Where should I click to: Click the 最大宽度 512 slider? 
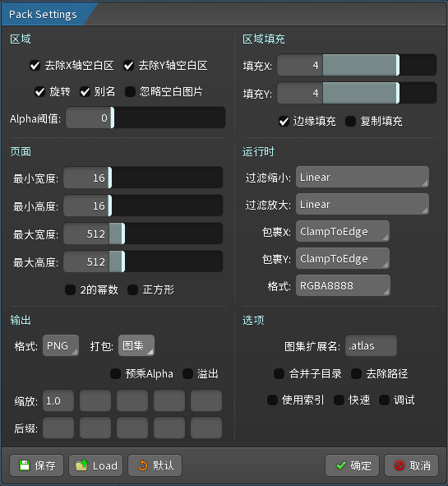143,234
